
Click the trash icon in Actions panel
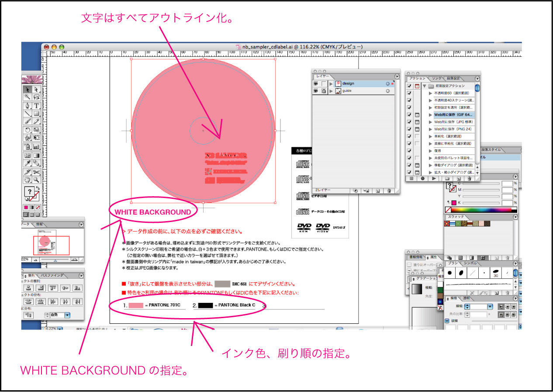point(470,178)
